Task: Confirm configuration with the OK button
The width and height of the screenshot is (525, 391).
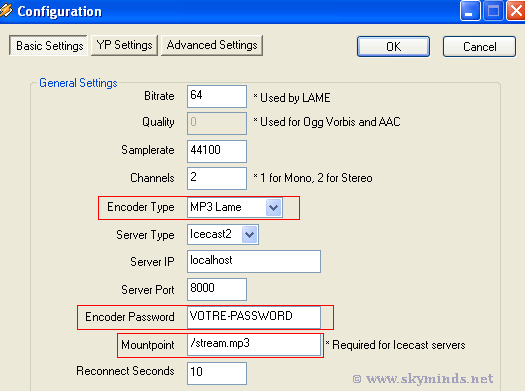Action: [x=393, y=47]
